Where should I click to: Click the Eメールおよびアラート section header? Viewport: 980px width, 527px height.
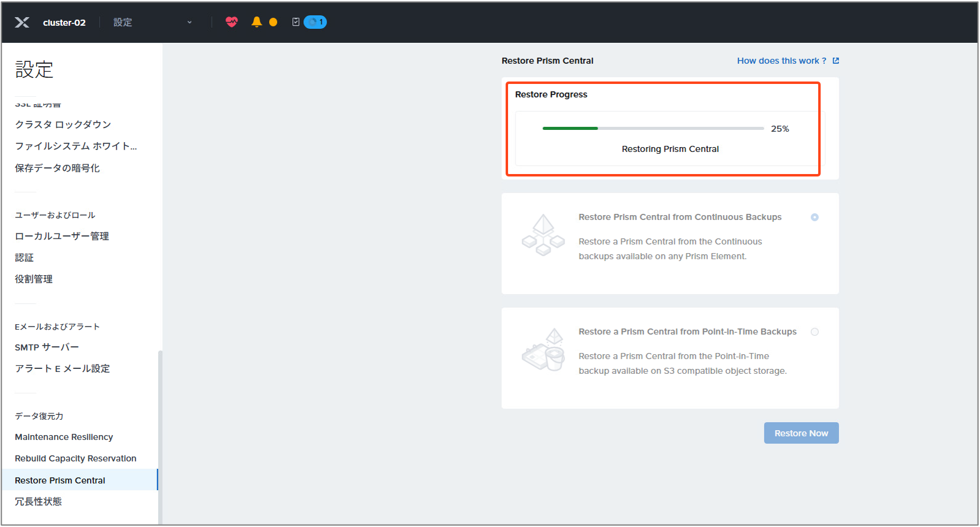pyautogui.click(x=57, y=327)
